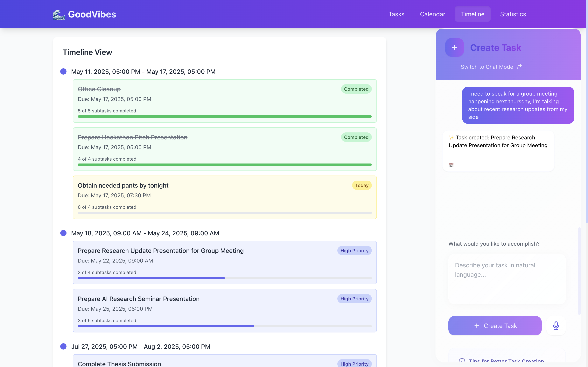Open the Obtain needed pants by tonight task
The width and height of the screenshot is (588, 367).
coord(123,185)
